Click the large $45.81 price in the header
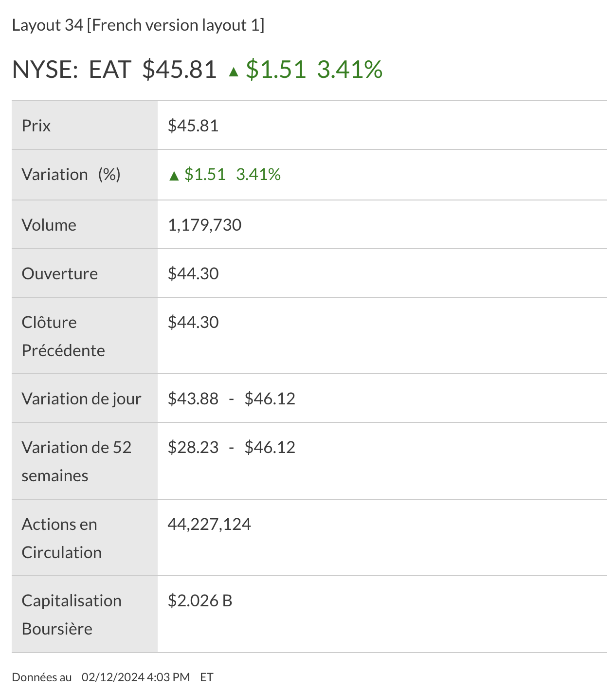 [x=179, y=70]
